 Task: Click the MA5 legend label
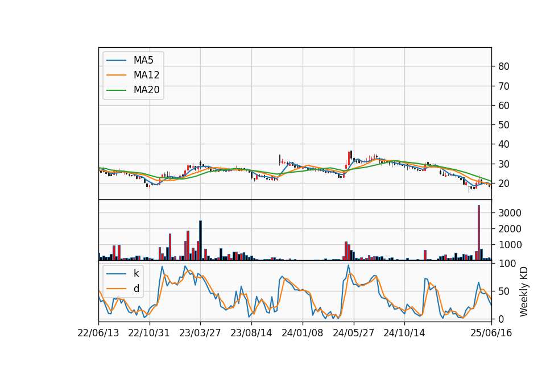(x=143, y=60)
